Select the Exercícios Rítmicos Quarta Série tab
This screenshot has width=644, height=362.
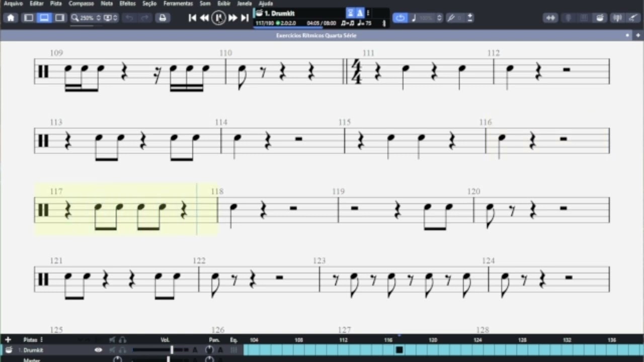point(316,36)
